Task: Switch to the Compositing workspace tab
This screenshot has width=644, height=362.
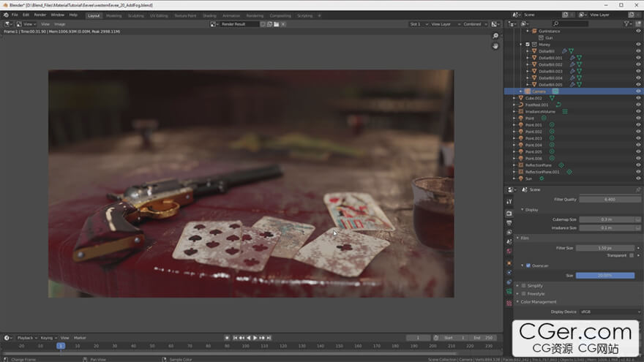Action: click(x=280, y=15)
